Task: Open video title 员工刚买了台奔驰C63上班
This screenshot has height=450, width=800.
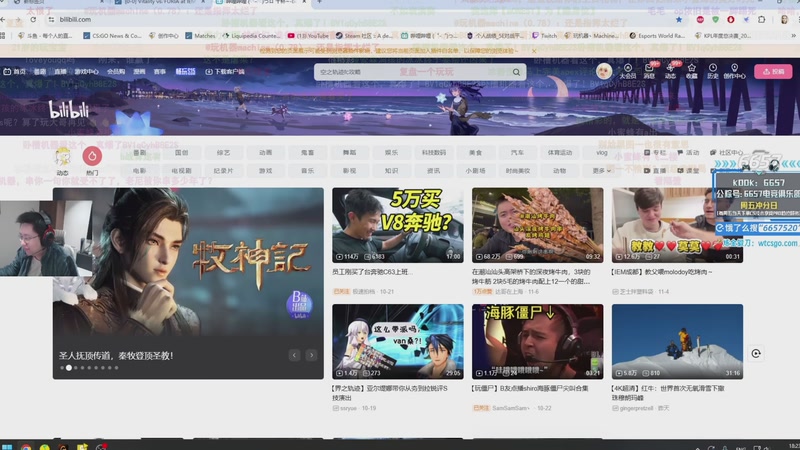Action: tap(372, 272)
